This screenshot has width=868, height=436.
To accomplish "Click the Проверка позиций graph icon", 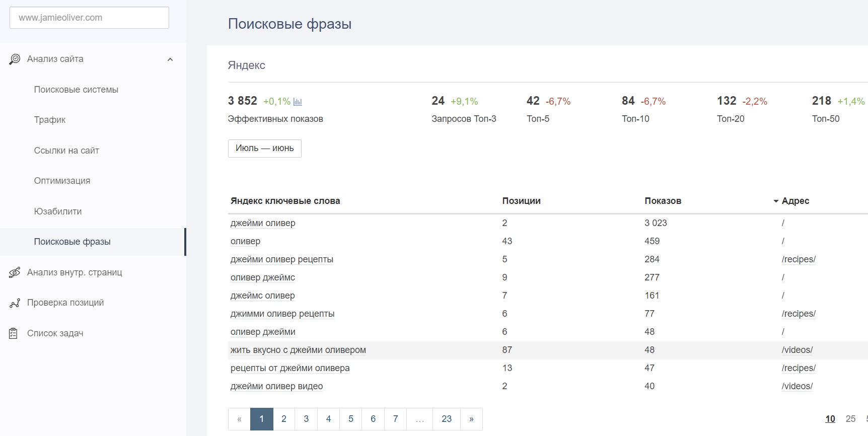I will [x=15, y=303].
